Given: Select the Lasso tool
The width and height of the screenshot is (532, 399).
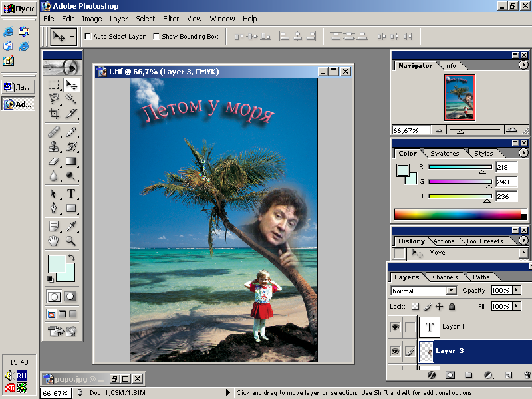Looking at the screenshot, I should pyautogui.click(x=54, y=98).
